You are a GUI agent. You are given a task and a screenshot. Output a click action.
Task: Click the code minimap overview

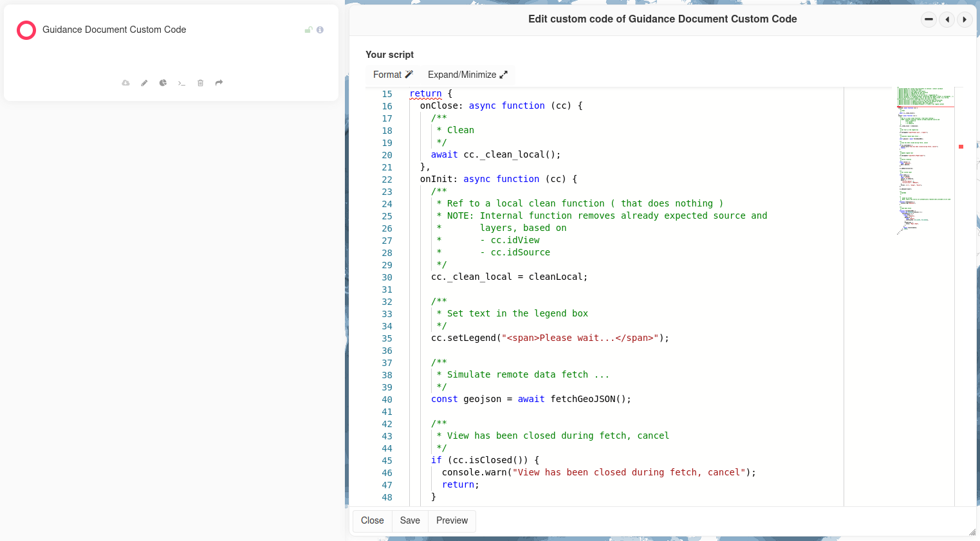tap(925, 161)
